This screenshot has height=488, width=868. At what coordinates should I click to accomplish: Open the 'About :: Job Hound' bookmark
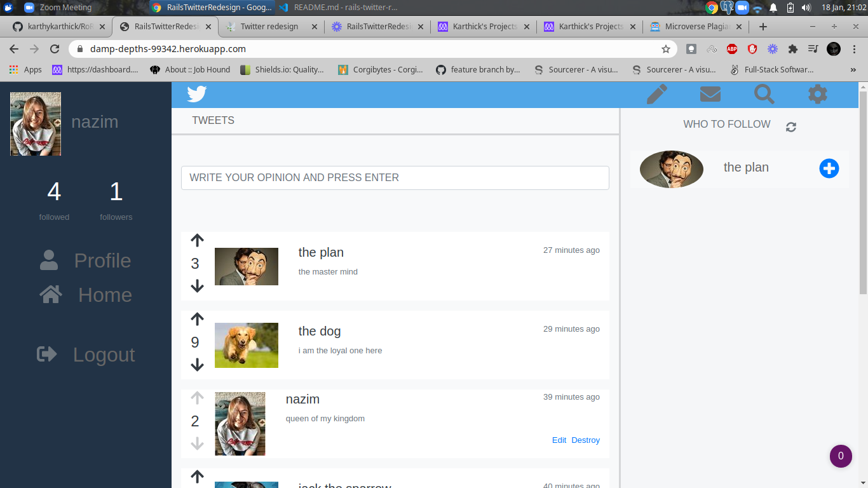click(190, 70)
